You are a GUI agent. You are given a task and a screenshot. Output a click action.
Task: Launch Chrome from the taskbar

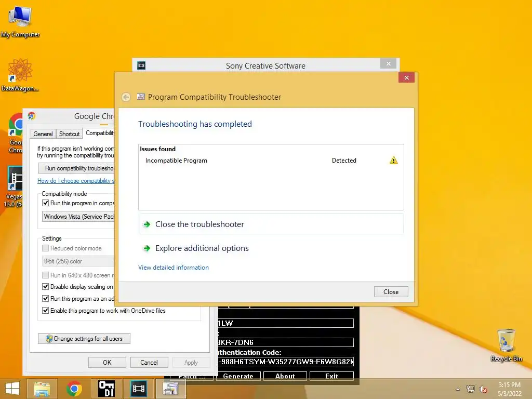(x=74, y=389)
